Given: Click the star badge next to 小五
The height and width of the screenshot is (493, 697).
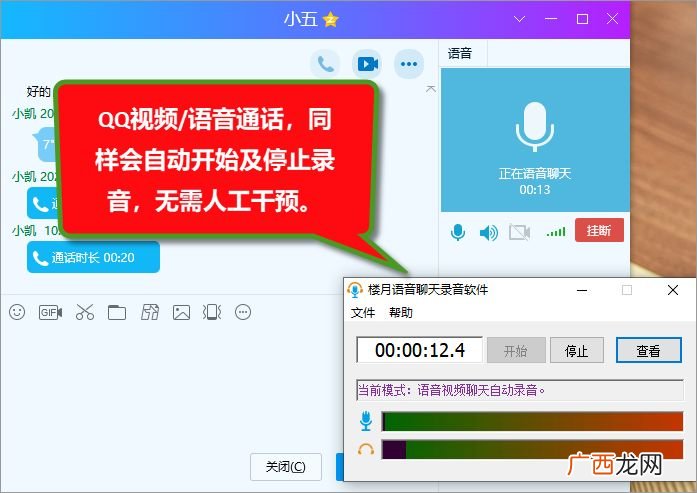Looking at the screenshot, I should click(x=331, y=19).
